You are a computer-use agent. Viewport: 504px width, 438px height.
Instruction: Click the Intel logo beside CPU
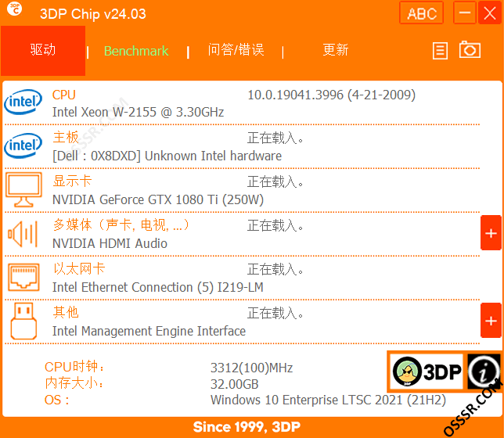23,102
